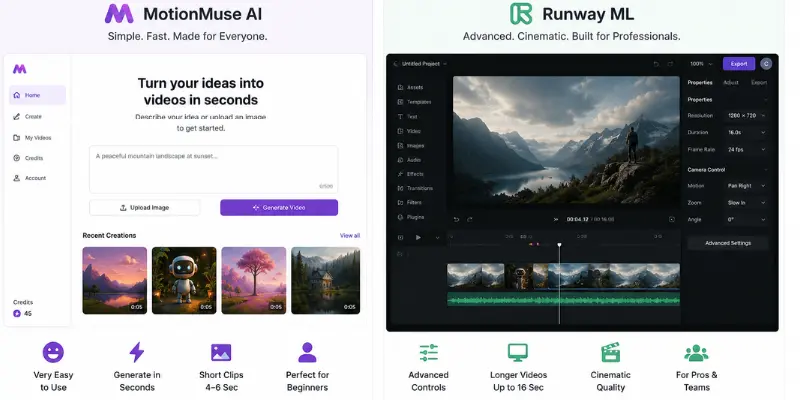Click the Upload Image button

tap(144, 208)
